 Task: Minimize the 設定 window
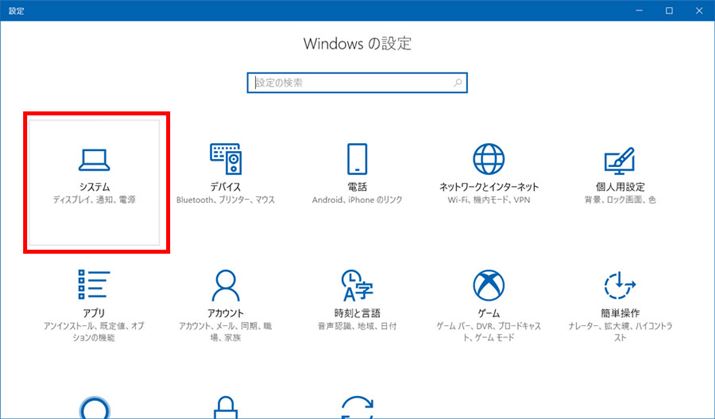click(x=639, y=10)
